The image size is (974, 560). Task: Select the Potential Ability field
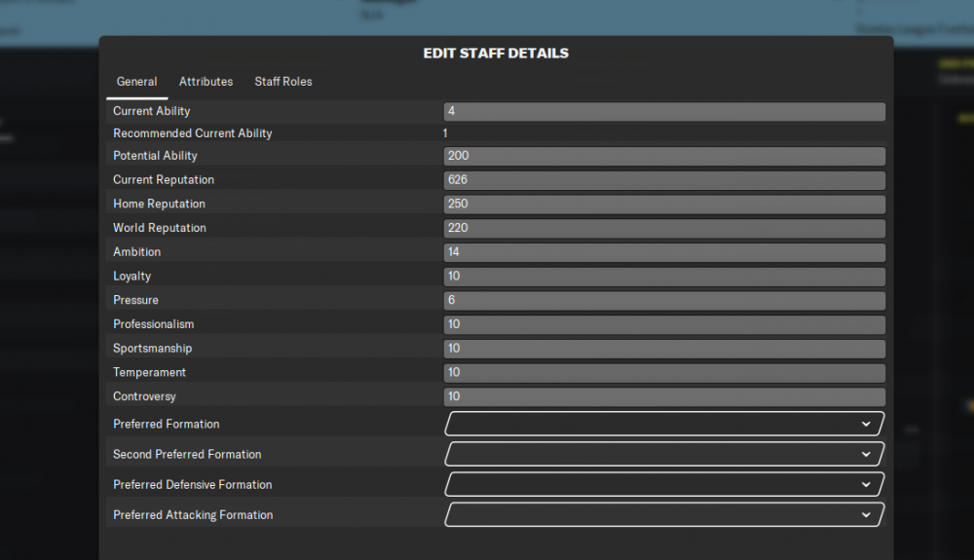click(x=664, y=156)
